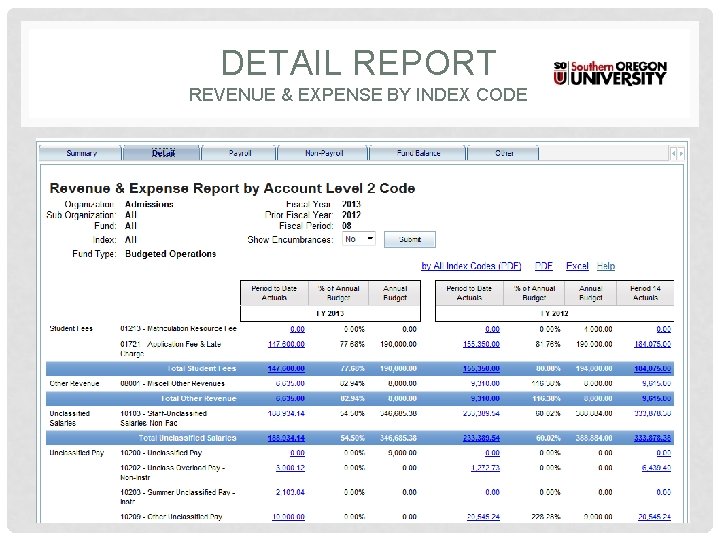
Task: Open 10209 Other Unclassified Pay FY 2012 20,545.24
Action: click(x=483, y=517)
